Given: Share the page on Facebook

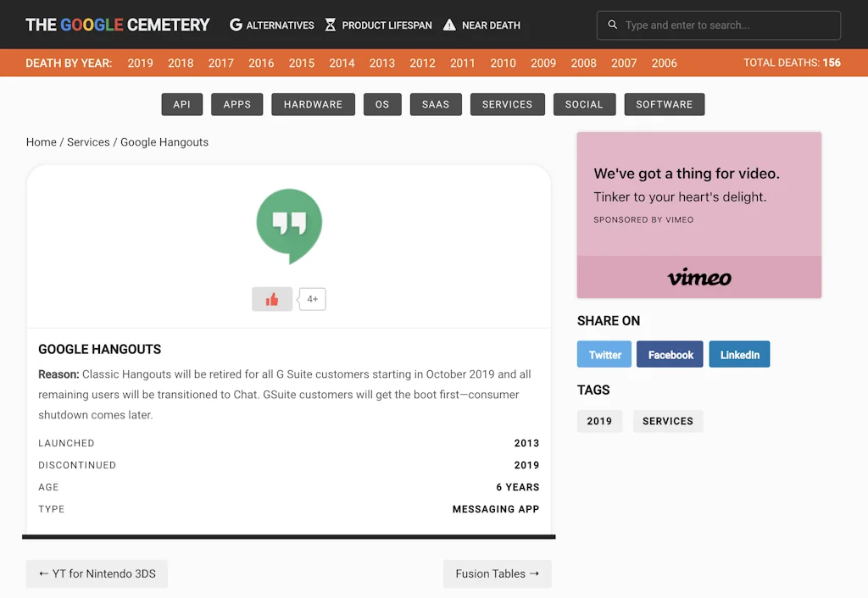Looking at the screenshot, I should 670,354.
